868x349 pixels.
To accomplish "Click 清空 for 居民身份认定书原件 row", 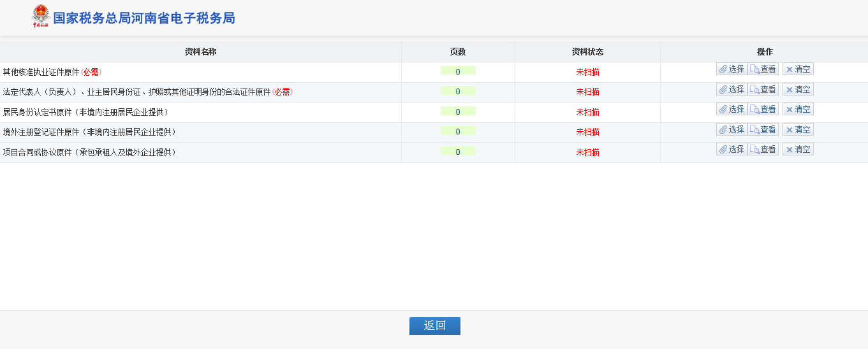I will tap(798, 110).
